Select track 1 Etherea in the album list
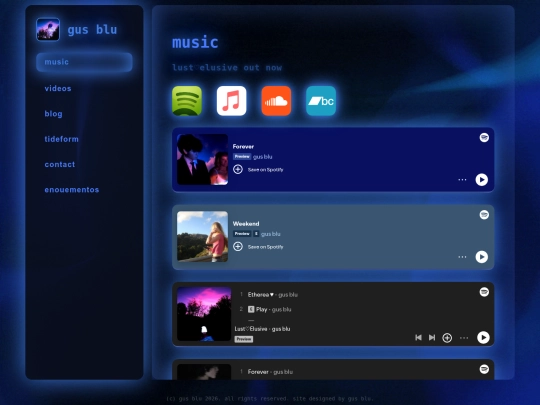 (x=269, y=295)
